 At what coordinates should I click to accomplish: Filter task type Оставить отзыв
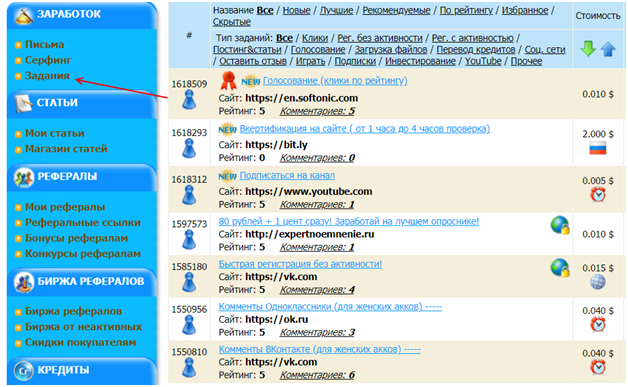pos(253,61)
